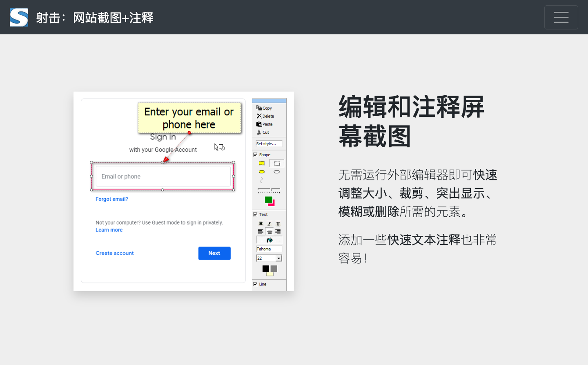Toggle the Shape checkbox

point(255,155)
